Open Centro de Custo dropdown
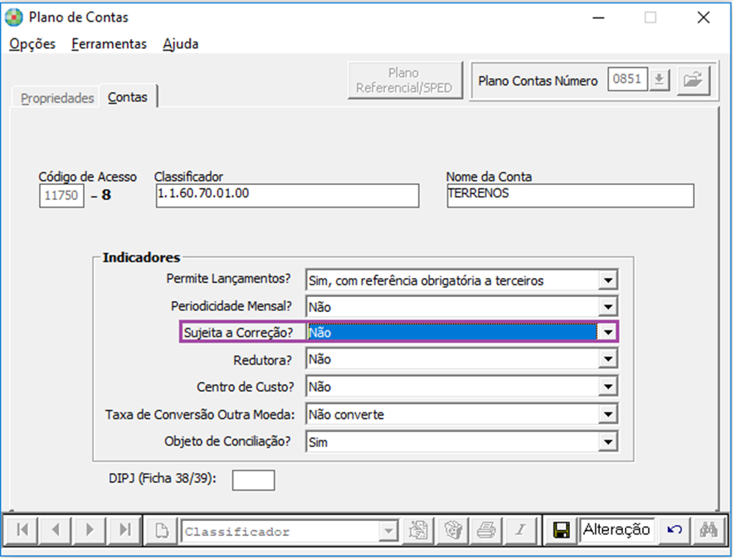Image resolution: width=736 pixels, height=560 pixels. click(608, 387)
